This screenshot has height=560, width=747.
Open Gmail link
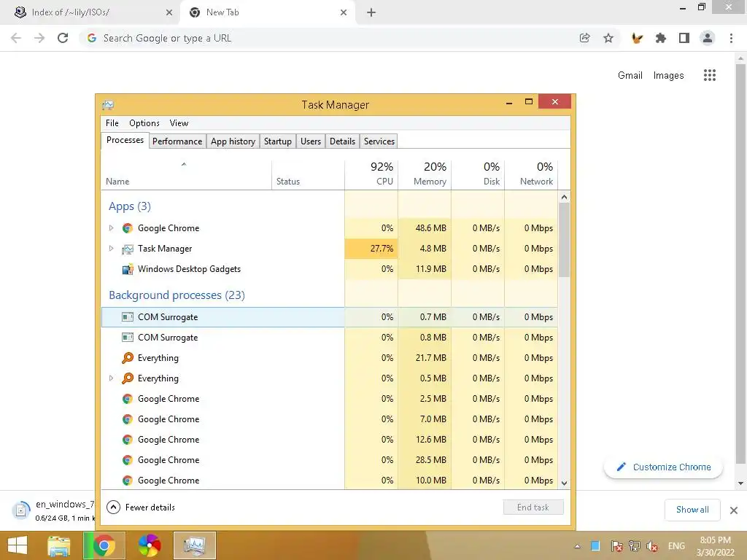click(x=630, y=75)
